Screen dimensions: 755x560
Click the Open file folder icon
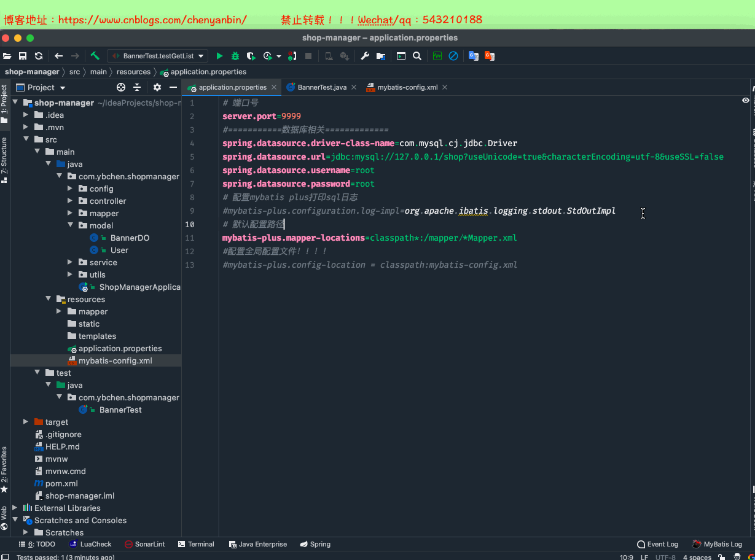(7, 56)
